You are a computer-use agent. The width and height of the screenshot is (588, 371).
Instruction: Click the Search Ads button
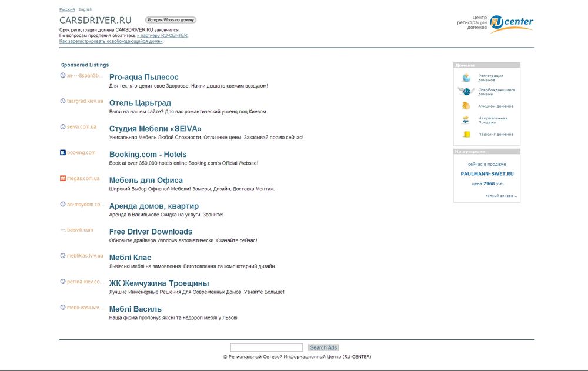pyautogui.click(x=323, y=347)
